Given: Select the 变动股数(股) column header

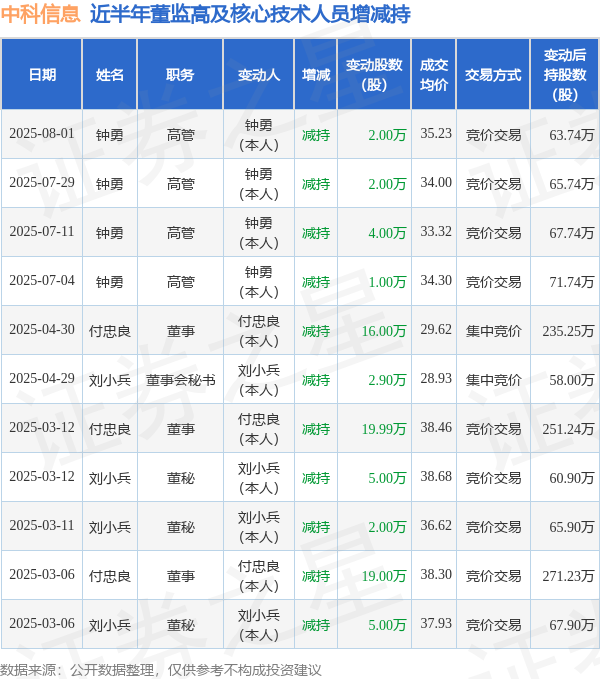Looking at the screenshot, I should pos(374,75).
